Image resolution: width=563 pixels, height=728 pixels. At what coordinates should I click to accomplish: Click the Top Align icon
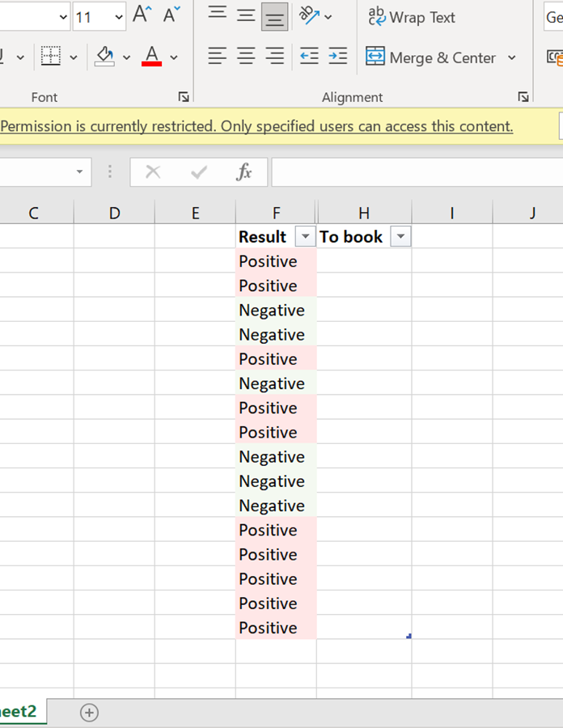[216, 14]
